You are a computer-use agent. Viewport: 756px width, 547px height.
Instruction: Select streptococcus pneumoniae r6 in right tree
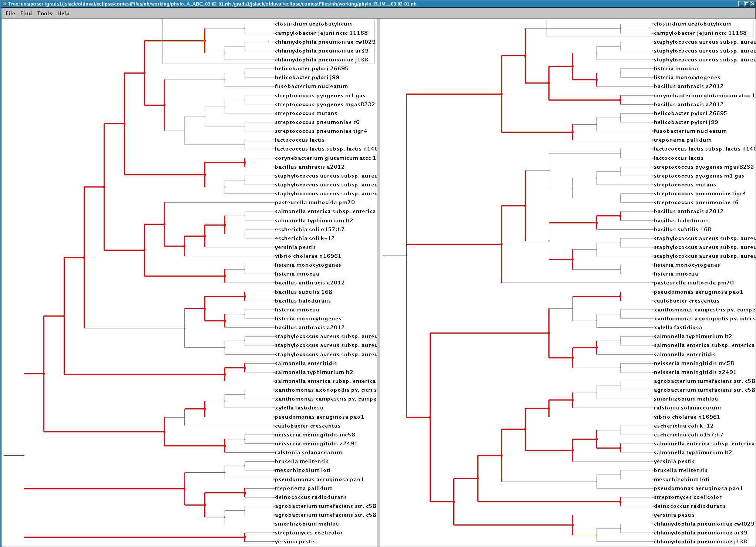coord(696,202)
